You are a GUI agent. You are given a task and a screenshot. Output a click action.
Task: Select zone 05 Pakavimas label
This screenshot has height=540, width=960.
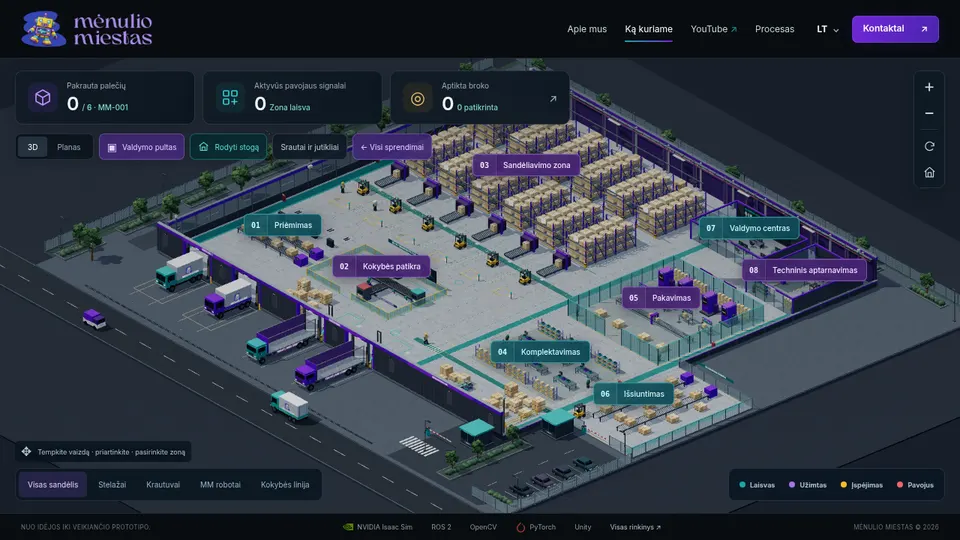click(x=661, y=298)
